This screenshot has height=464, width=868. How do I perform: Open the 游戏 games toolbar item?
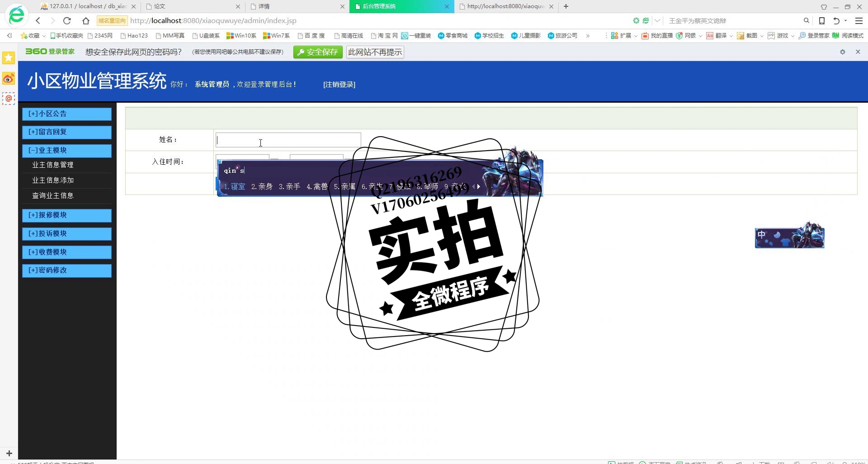pyautogui.click(x=780, y=36)
